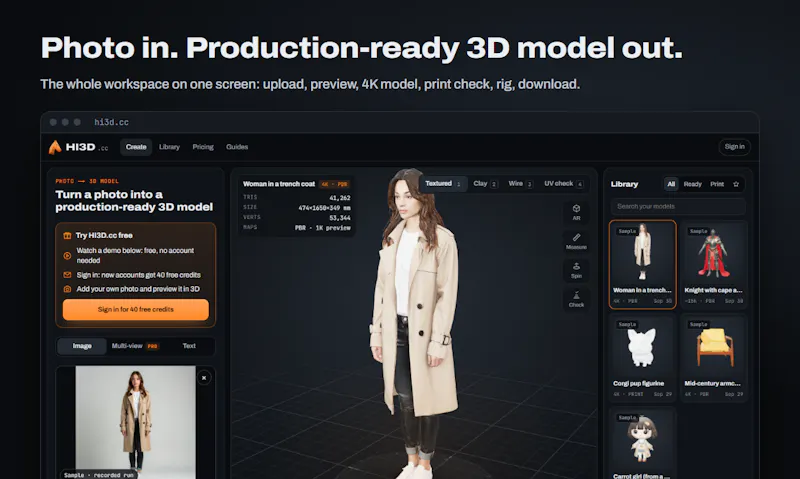The height and width of the screenshot is (479, 800).
Task: Filter library by All
Action: (x=671, y=184)
